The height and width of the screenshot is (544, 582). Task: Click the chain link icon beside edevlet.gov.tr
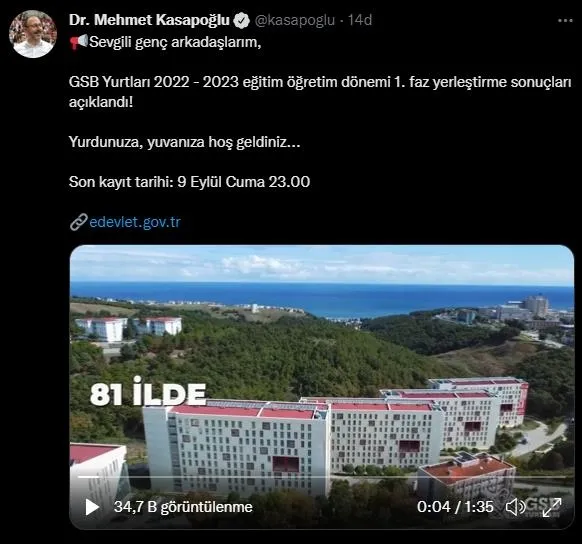pos(78,222)
